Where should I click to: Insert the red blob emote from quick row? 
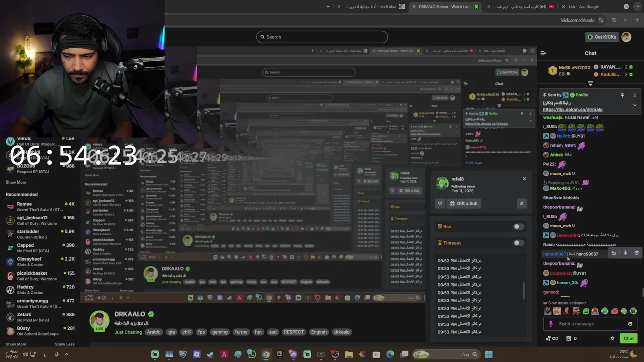click(614, 311)
